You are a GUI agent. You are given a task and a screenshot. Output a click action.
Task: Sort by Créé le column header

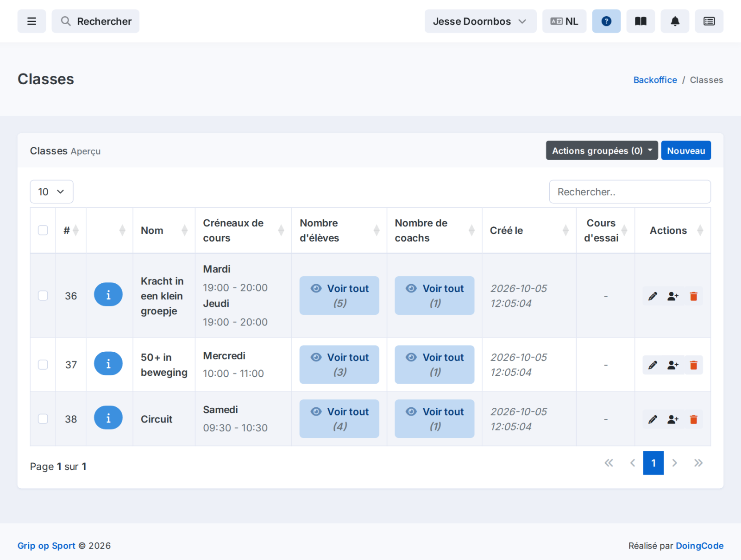tap(529, 230)
